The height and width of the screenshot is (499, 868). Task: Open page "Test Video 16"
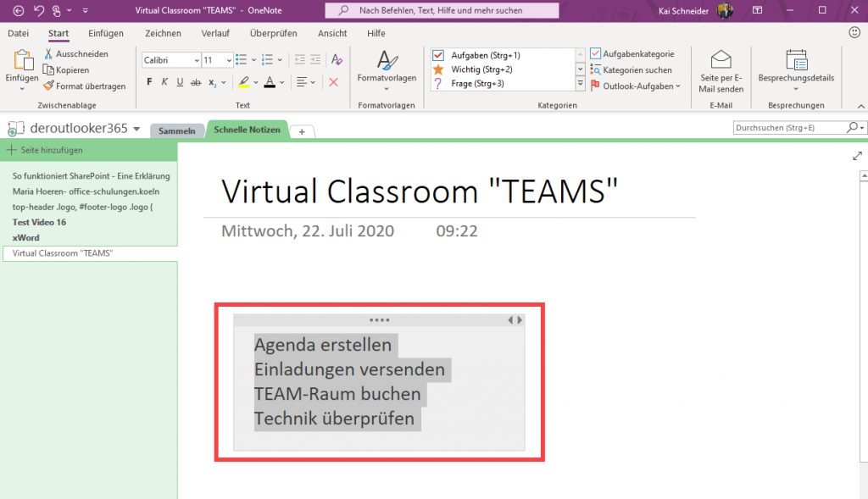pyautogui.click(x=39, y=222)
